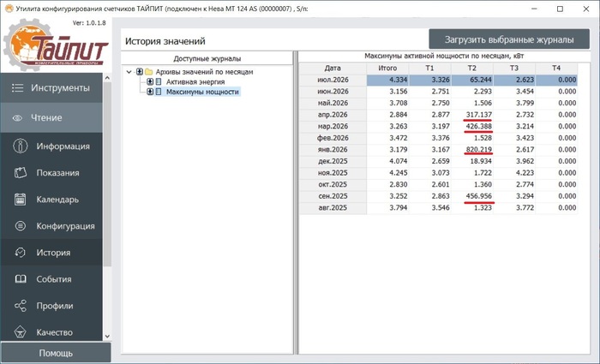Collapse the Чтение sidebar section

51,118
